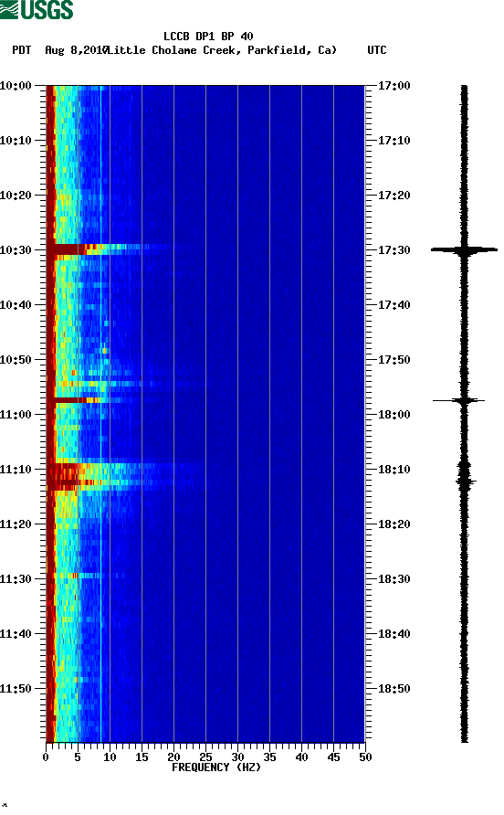Click the '11:30' PDT time label
This screenshot has width=504, height=815.
16,579
